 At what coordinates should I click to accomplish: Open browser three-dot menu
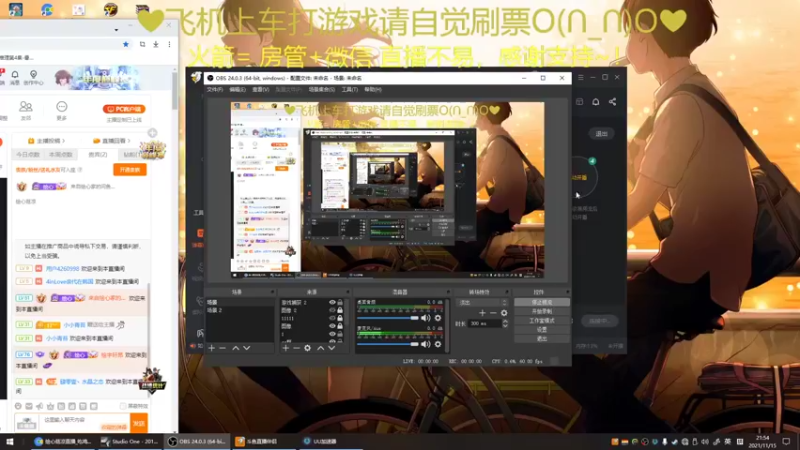[169, 44]
